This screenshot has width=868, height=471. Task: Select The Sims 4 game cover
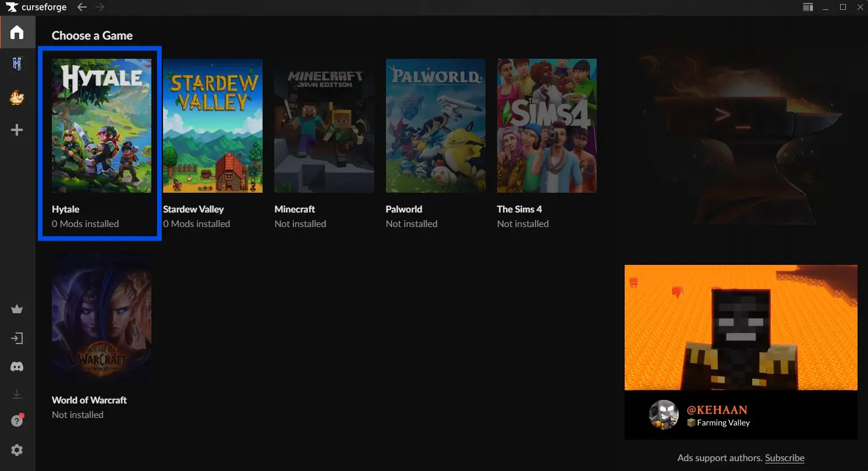(547, 126)
